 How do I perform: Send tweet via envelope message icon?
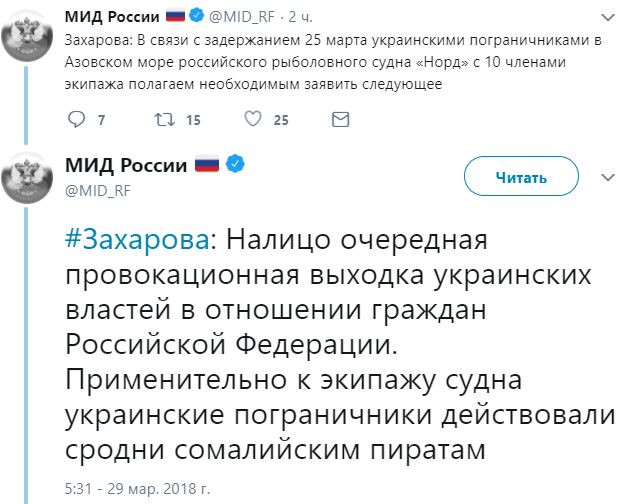pos(340,119)
